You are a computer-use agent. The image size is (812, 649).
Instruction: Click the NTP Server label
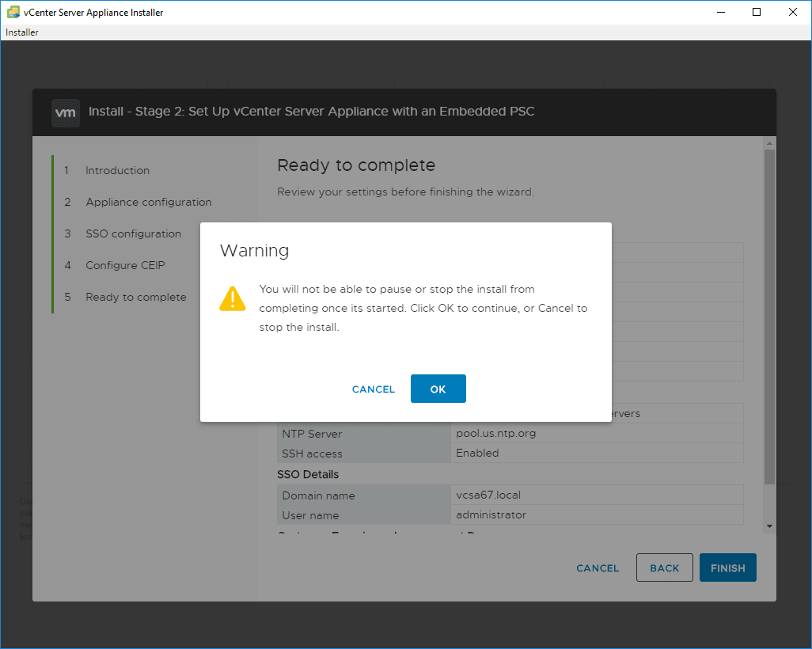click(312, 434)
